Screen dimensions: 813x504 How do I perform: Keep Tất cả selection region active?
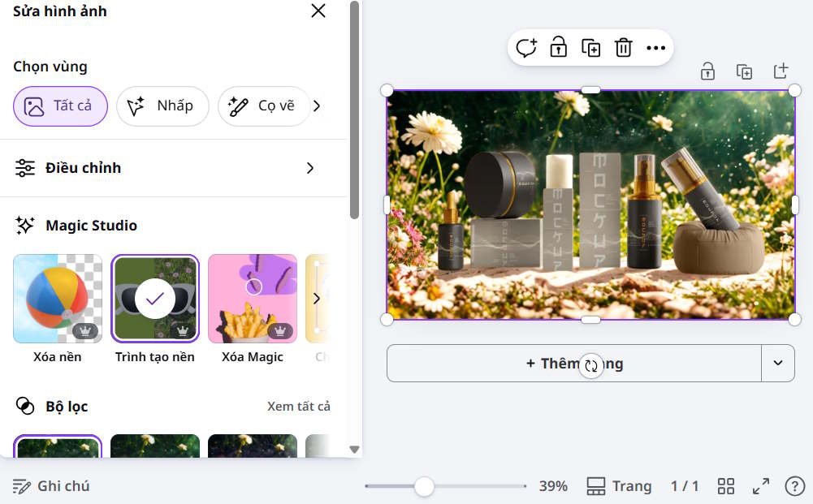[x=60, y=106]
